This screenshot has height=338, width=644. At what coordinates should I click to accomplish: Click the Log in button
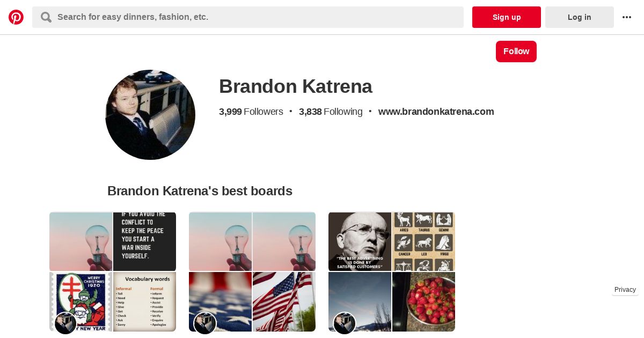coord(580,17)
